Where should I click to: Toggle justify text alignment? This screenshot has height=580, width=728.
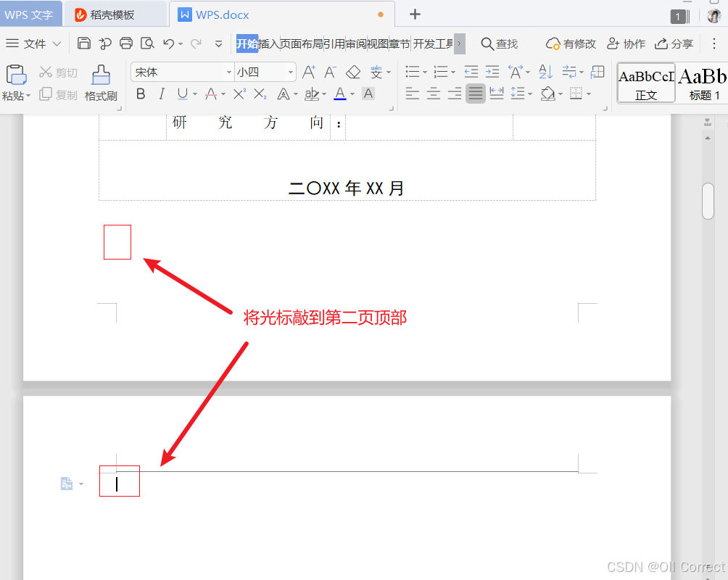pyautogui.click(x=476, y=94)
